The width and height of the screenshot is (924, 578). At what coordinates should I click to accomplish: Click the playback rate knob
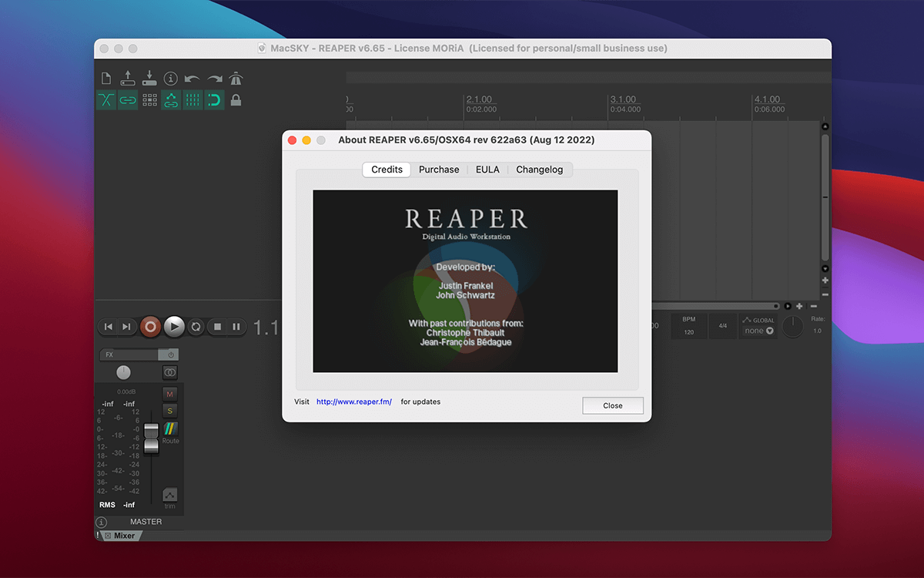click(793, 327)
